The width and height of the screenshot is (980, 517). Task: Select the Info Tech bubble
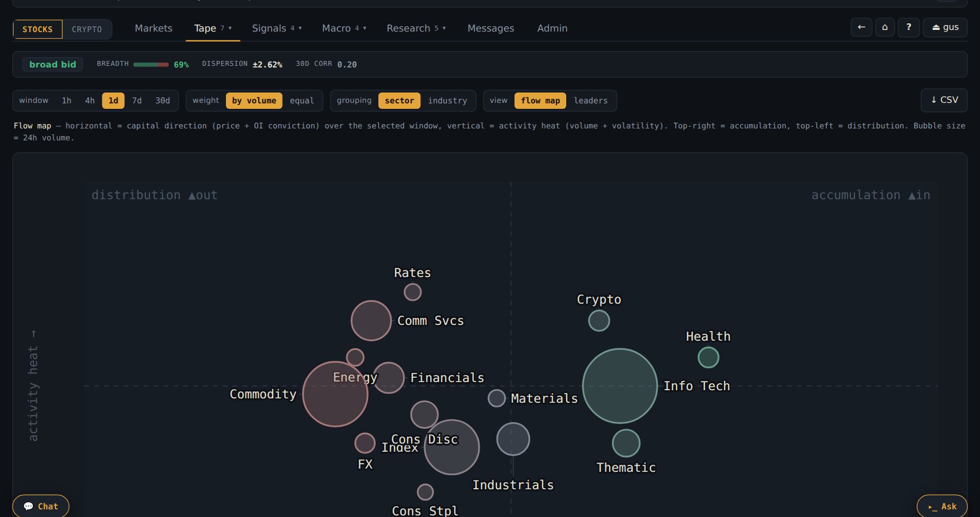tap(620, 386)
